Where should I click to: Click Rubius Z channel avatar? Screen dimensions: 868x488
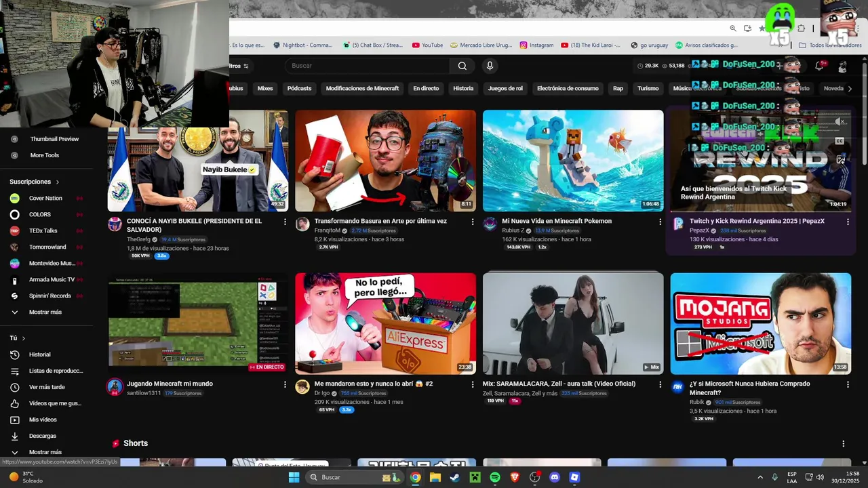coord(490,224)
